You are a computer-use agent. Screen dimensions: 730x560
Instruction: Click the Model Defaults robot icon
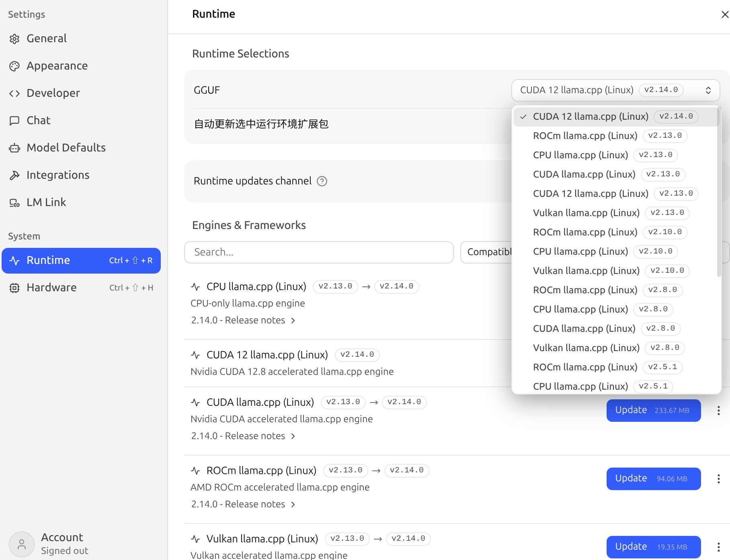(14, 148)
